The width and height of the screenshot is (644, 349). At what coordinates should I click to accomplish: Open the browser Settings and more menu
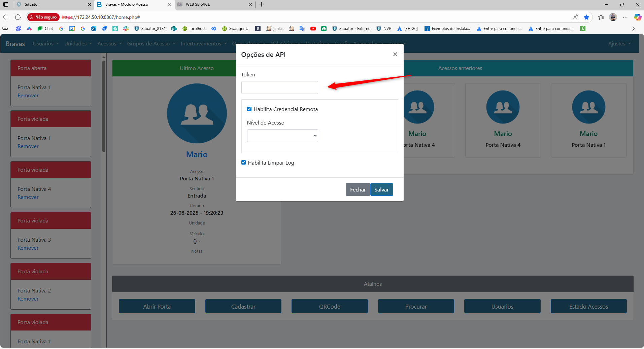(625, 17)
